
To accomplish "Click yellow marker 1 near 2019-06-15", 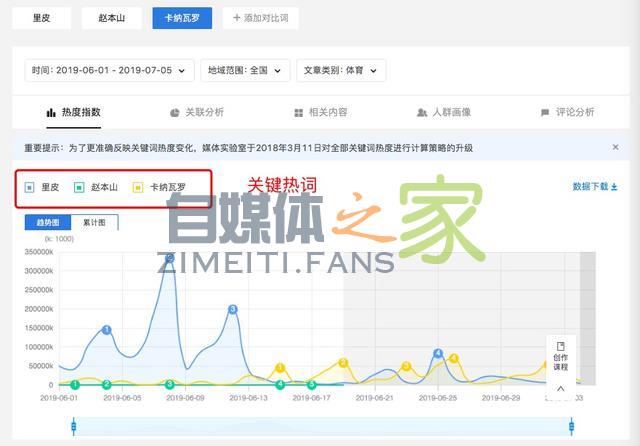I will (280, 368).
